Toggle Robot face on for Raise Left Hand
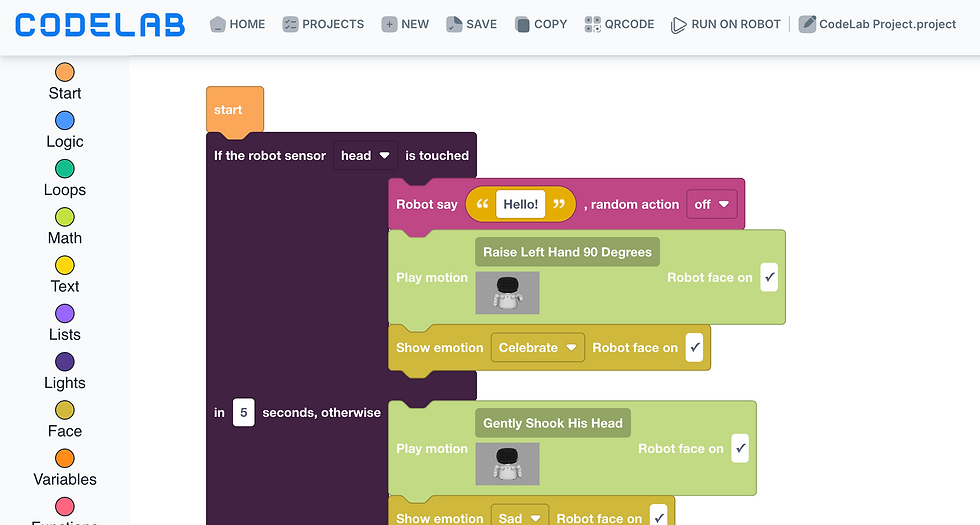980x525 pixels. click(769, 277)
